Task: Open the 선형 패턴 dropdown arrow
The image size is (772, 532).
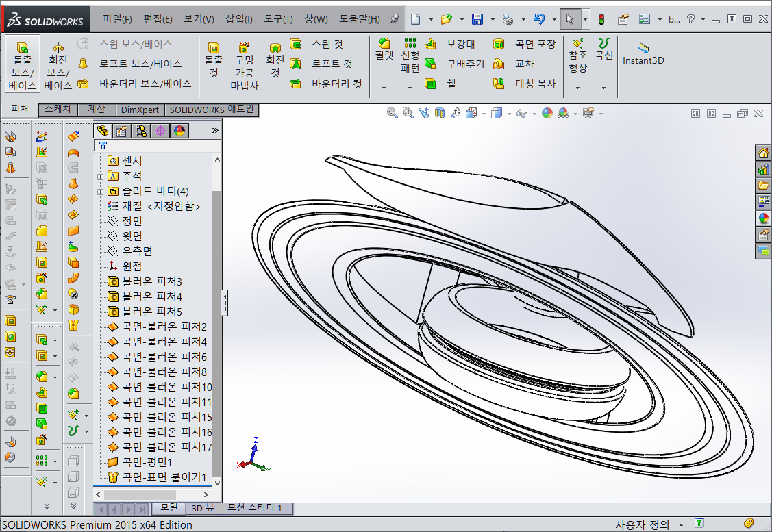Action: [410, 88]
